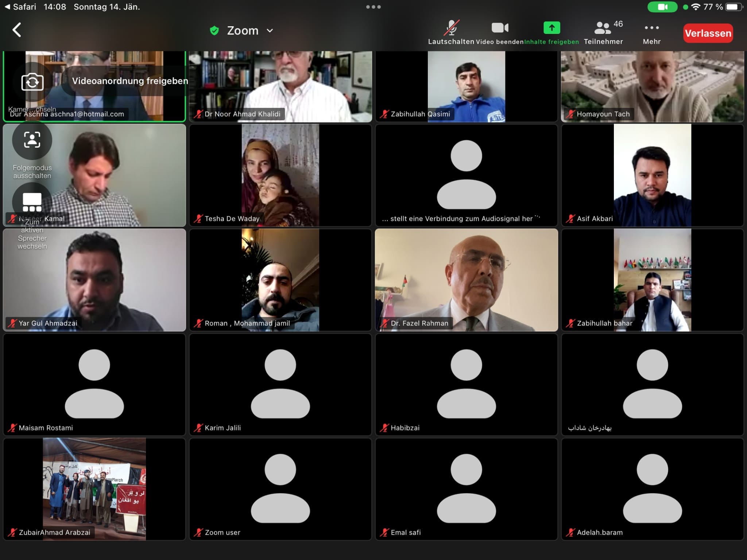The width and height of the screenshot is (747, 560).
Task: Leave meeting with Verlassen button
Action: pos(708,33)
